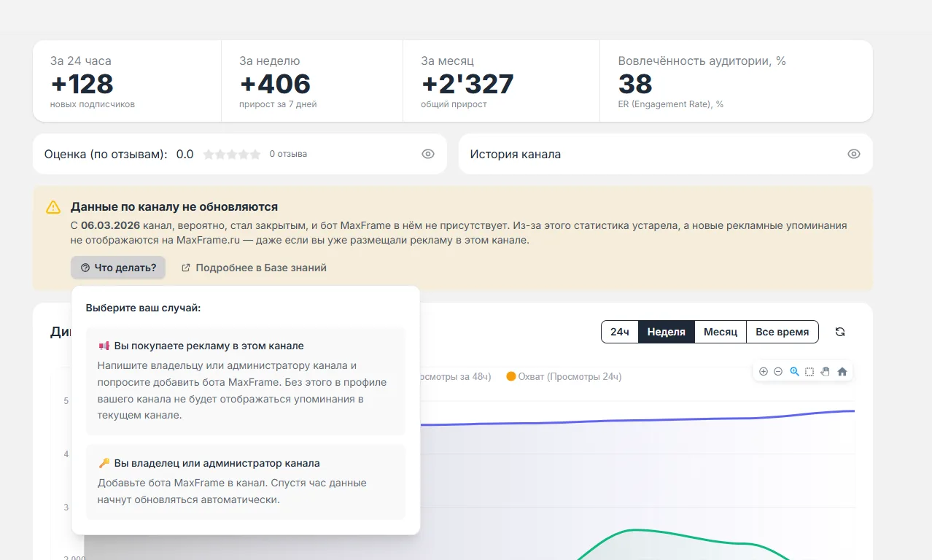Viewport: 932px width, 560px height.
Task: Click the orange Охват legend marker dot
Action: tap(511, 376)
